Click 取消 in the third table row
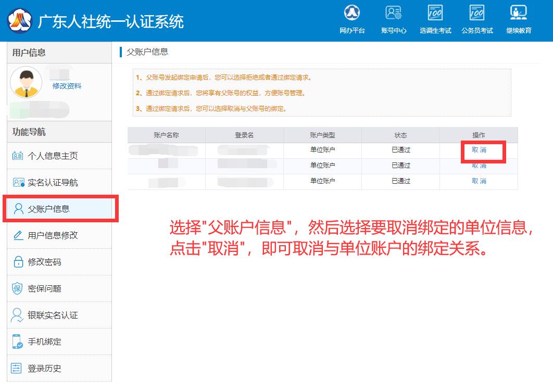 click(x=479, y=181)
